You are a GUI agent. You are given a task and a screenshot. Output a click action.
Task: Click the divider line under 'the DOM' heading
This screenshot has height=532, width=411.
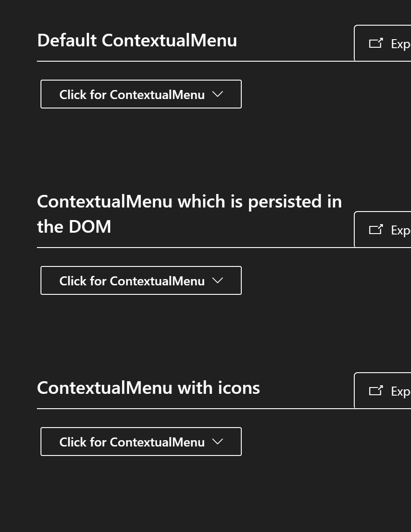coord(195,248)
